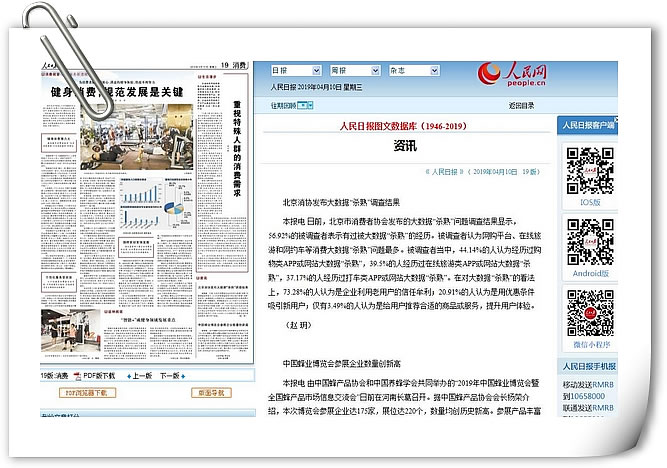
Task: Click the bar chart on the newspaper page
Action: [141, 191]
